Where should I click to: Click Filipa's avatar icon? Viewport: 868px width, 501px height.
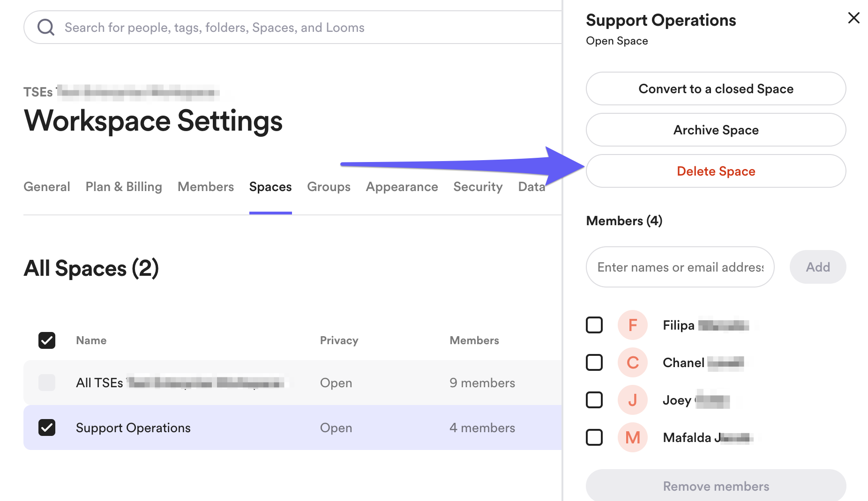coord(632,325)
